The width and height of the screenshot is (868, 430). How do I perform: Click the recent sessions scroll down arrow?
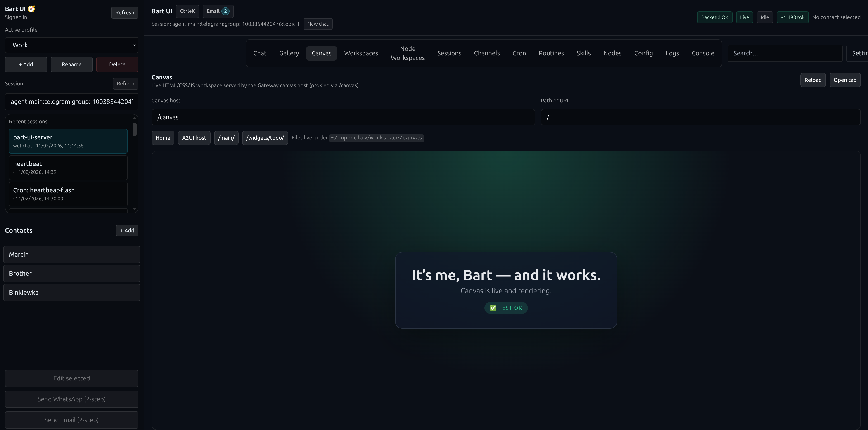coord(134,209)
